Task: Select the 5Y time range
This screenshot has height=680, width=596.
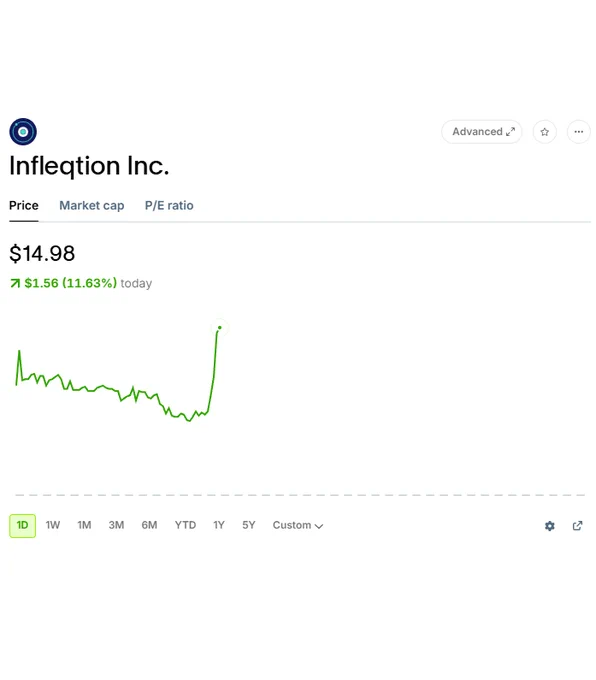Action: point(249,525)
